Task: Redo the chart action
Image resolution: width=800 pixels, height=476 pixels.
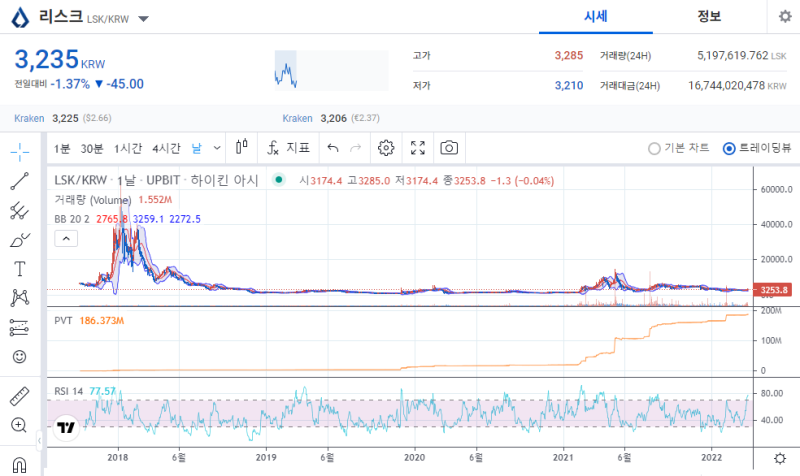Action: click(356, 148)
